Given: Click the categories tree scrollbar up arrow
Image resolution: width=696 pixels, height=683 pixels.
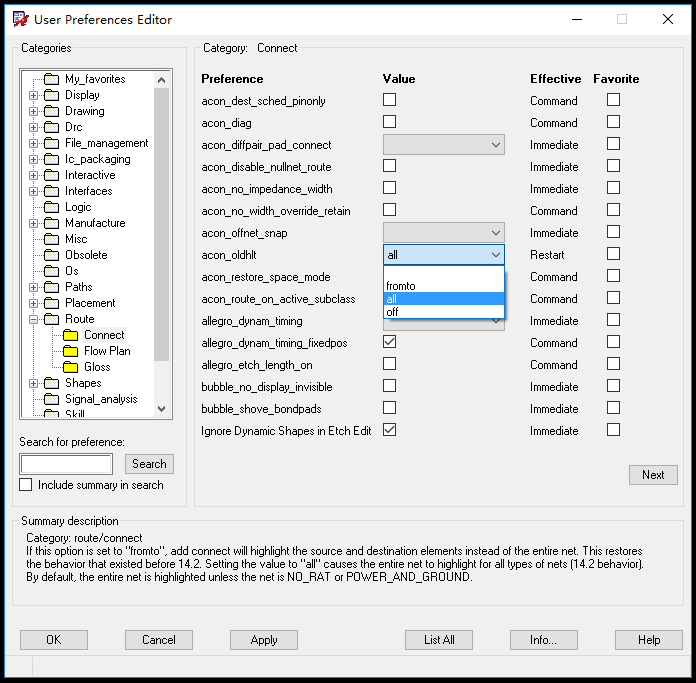Looking at the screenshot, I should [162, 80].
